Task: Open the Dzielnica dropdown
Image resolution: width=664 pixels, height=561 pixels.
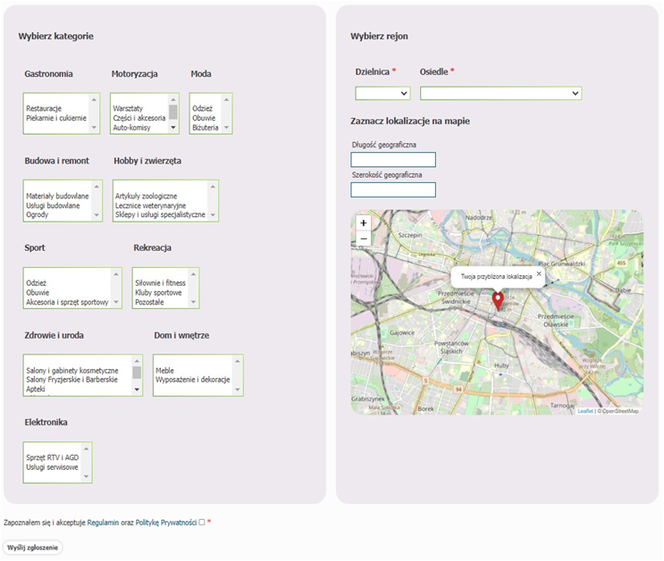Action: click(x=383, y=93)
